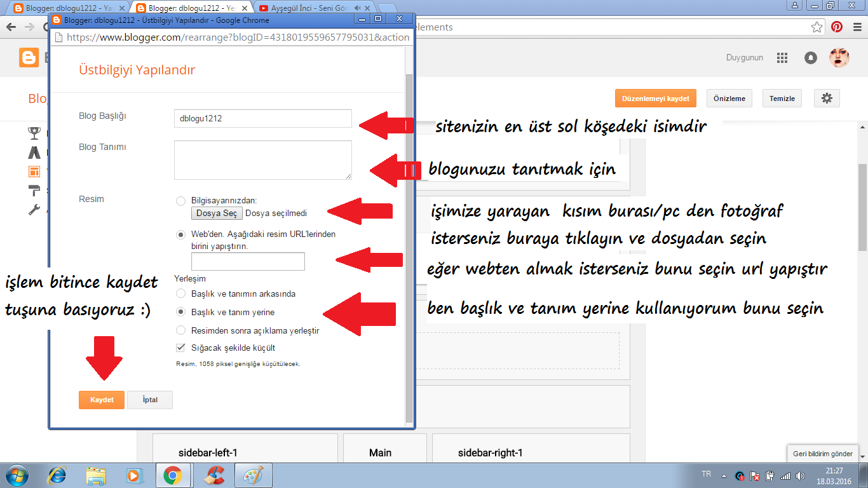This screenshot has width=868, height=488.
Task: Click the TR language indicator
Action: (x=706, y=474)
